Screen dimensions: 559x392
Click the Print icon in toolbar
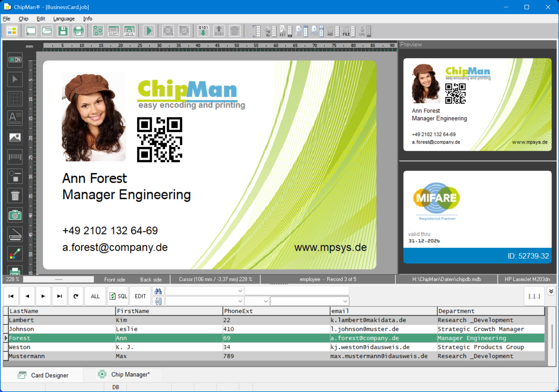click(x=78, y=31)
